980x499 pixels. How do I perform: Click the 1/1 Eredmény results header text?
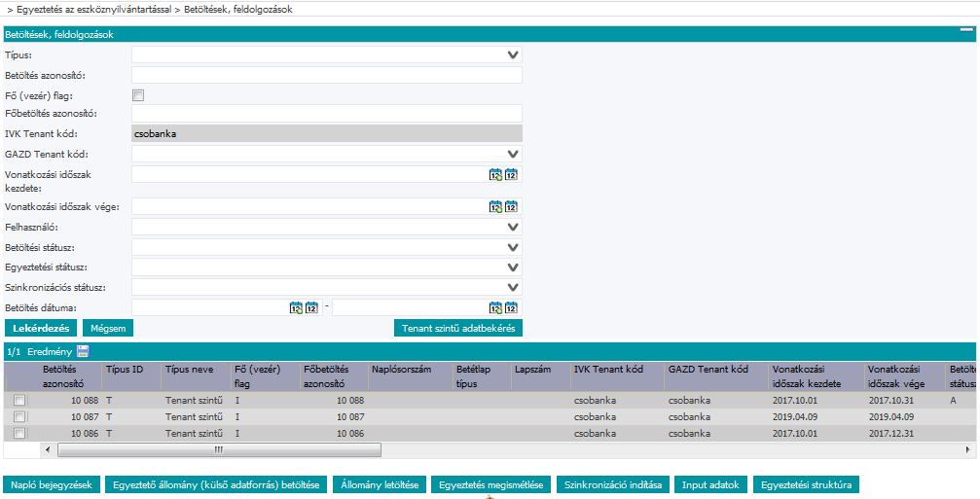(x=39, y=351)
